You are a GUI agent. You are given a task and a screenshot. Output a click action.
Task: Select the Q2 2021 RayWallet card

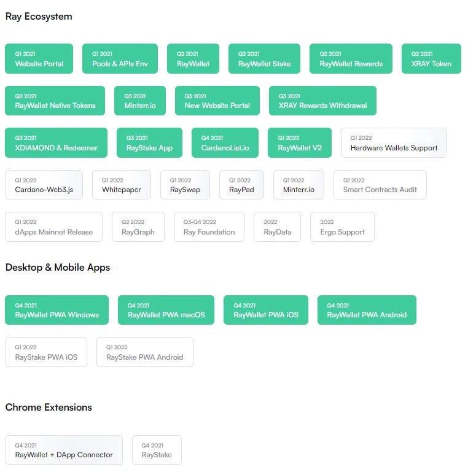click(x=193, y=58)
